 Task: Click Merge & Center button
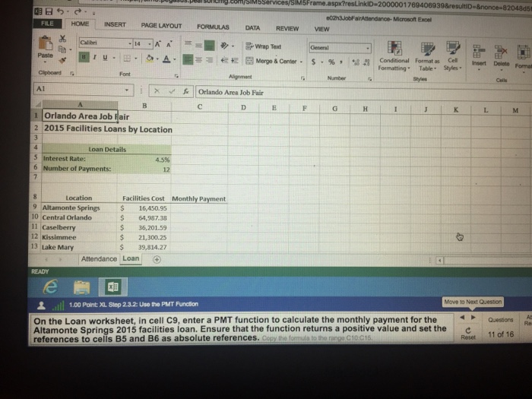(271, 61)
